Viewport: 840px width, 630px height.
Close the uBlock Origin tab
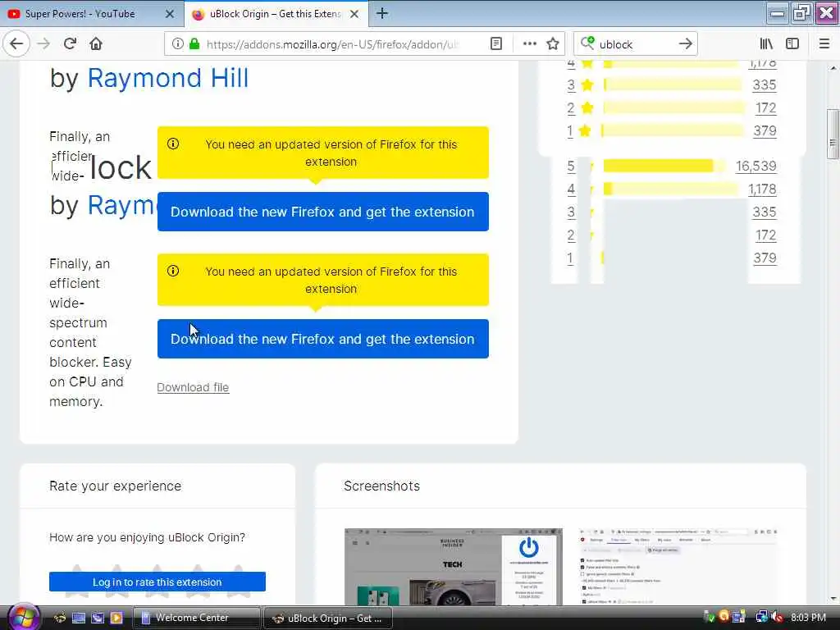(354, 14)
